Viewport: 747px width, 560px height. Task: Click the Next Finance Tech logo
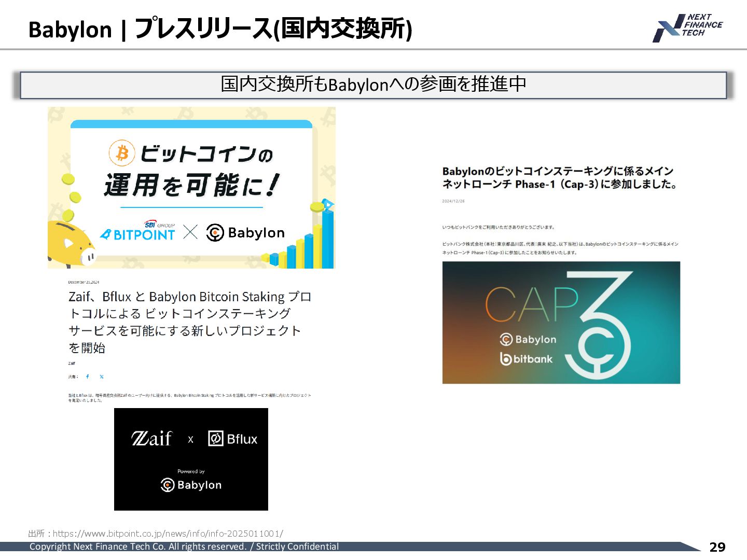687,27
